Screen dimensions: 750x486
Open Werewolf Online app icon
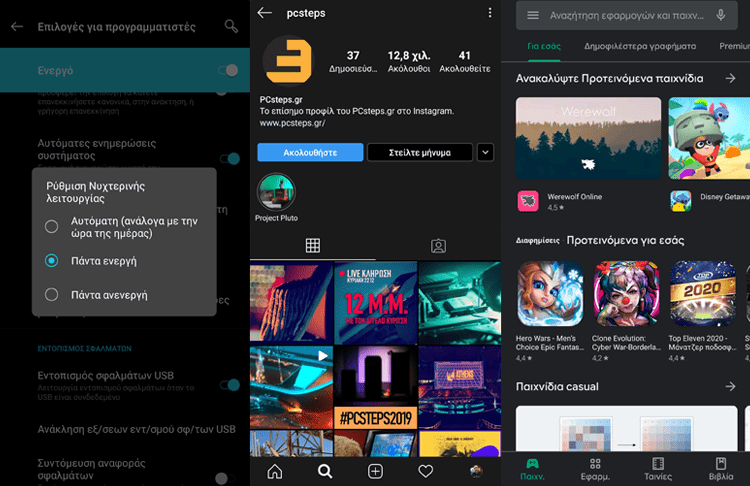coord(528,201)
